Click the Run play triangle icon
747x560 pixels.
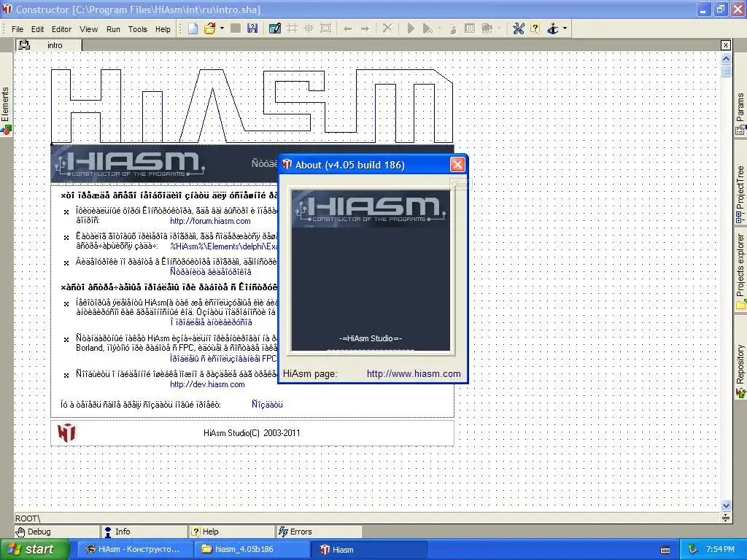click(x=411, y=28)
